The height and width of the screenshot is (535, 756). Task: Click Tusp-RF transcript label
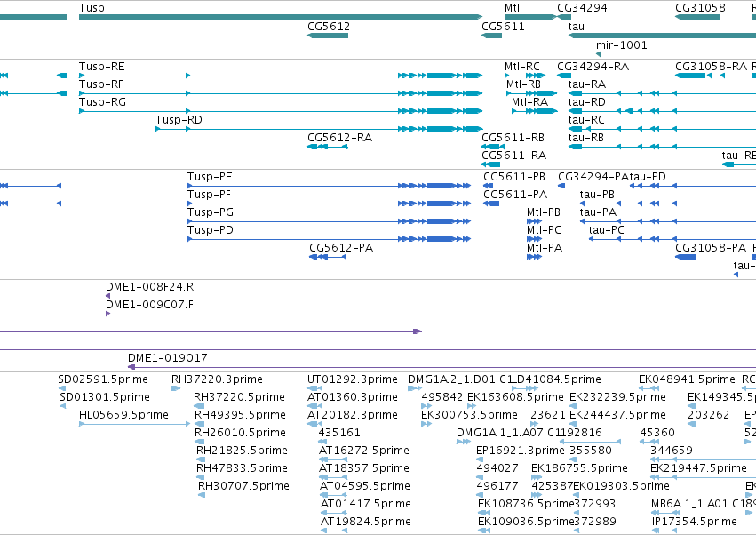pos(101,84)
